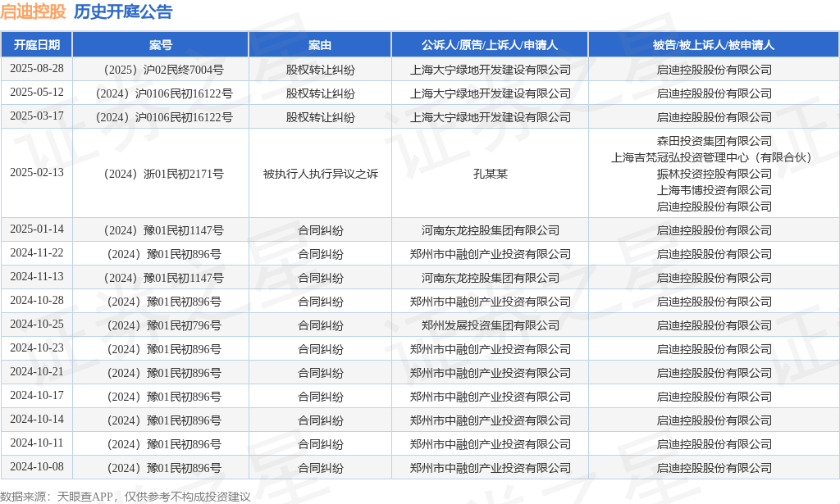
Task: Select the 案由 column header
Action: (x=320, y=45)
